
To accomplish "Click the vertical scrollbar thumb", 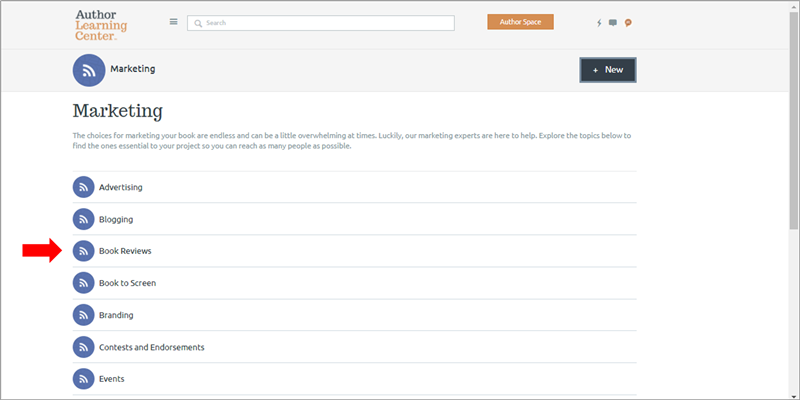I will pos(794,120).
